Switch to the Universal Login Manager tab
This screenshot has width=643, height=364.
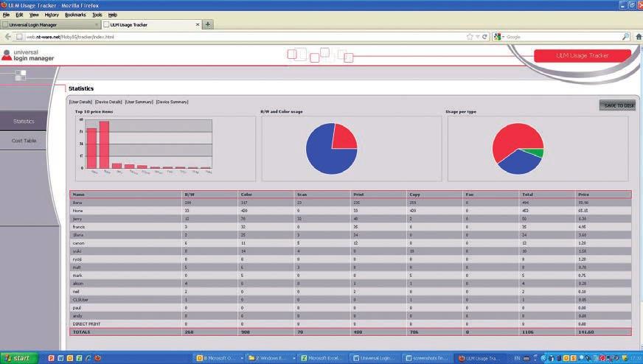point(50,24)
